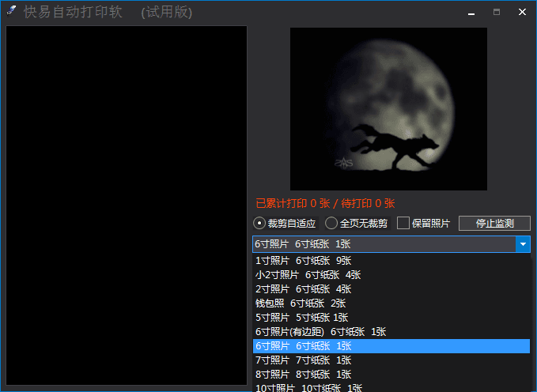The height and width of the screenshot is (392, 537).
Task: Collapse the photo size dropdown arrow
Action: point(523,245)
